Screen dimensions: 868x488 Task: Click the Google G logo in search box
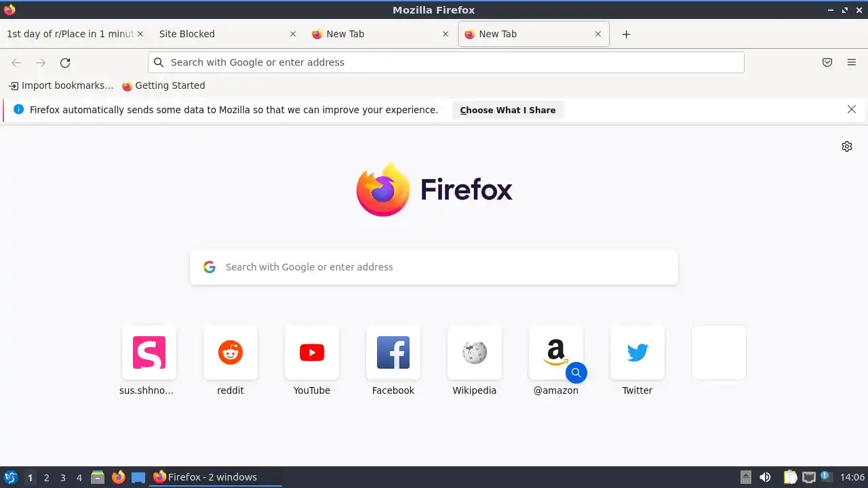pos(210,267)
